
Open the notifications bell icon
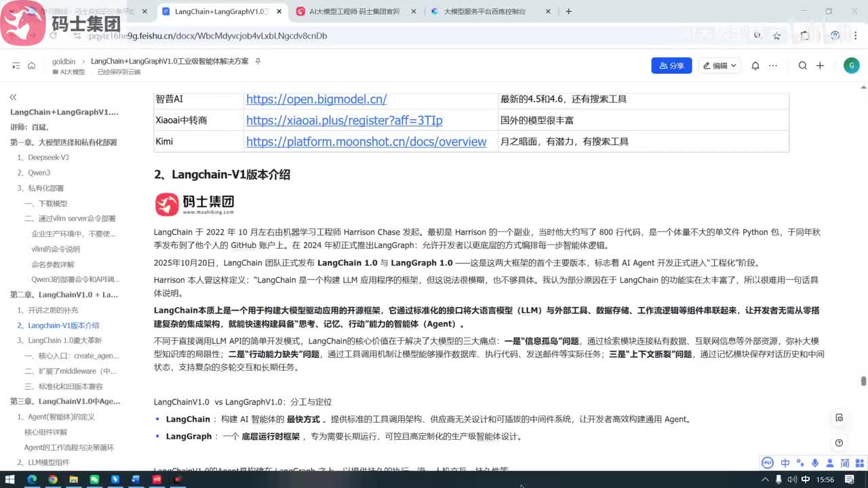point(755,66)
